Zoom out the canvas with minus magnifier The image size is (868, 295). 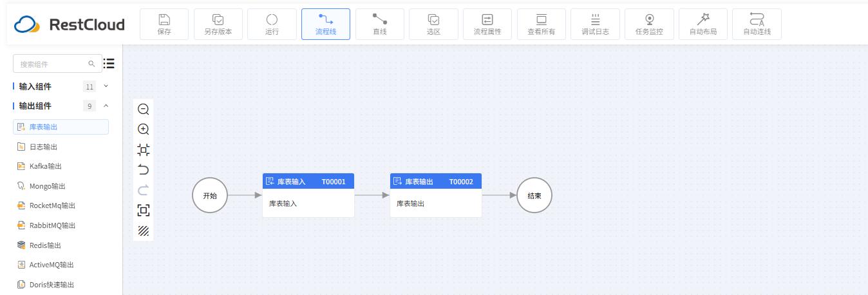(x=144, y=109)
